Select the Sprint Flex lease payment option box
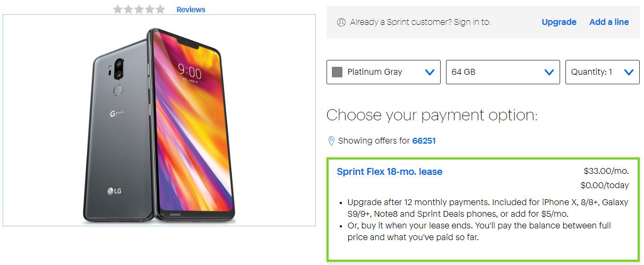The height and width of the screenshot is (265, 644). click(483, 223)
